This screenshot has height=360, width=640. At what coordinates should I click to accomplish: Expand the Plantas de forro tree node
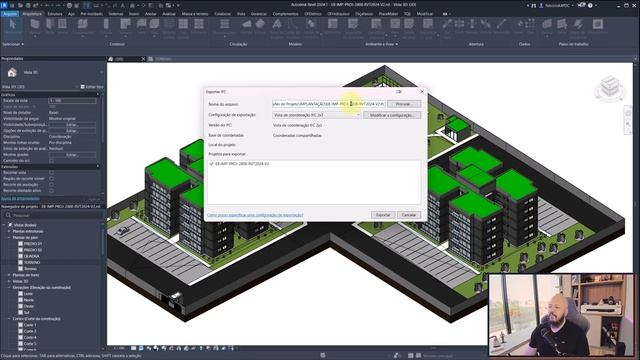tap(9, 275)
